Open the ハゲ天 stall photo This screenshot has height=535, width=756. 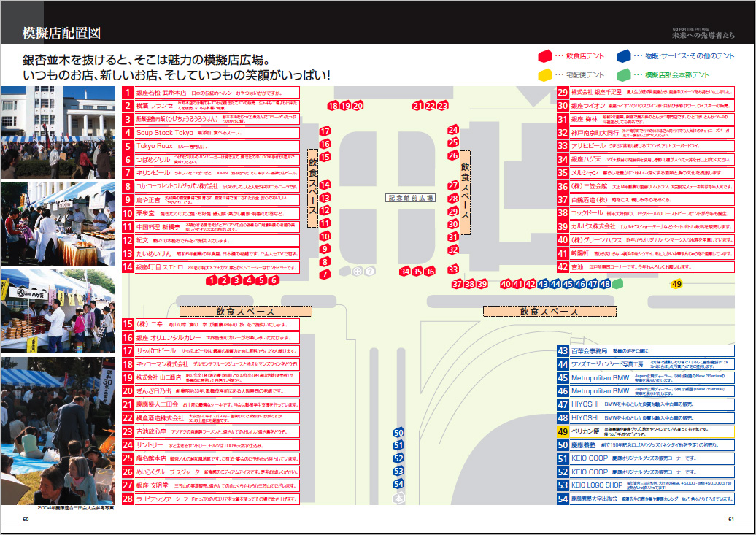coord(58,311)
